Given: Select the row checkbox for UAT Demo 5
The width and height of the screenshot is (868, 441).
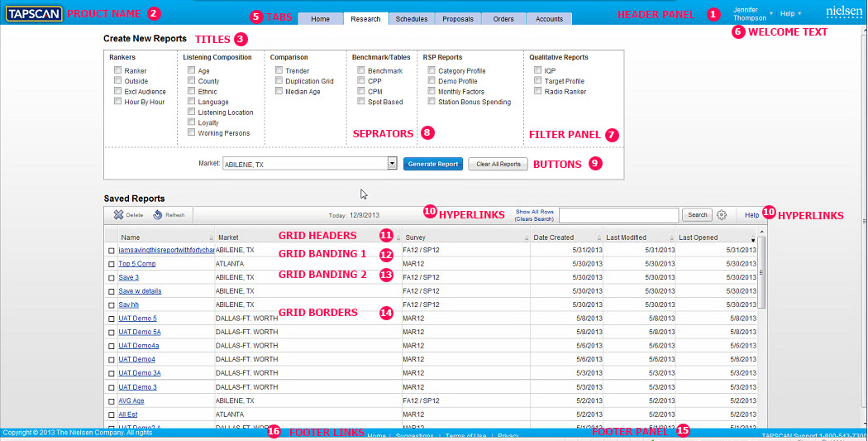Looking at the screenshot, I should tap(112, 319).
